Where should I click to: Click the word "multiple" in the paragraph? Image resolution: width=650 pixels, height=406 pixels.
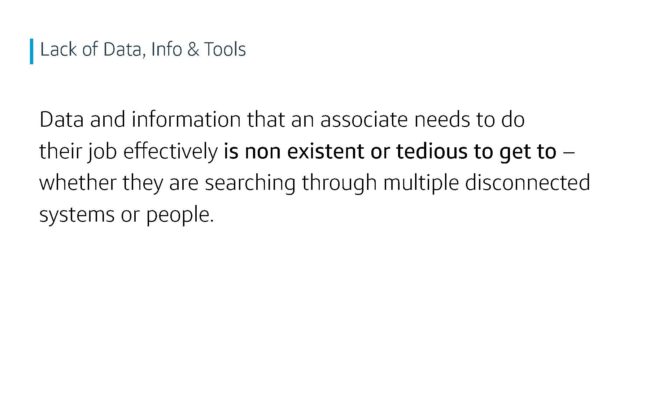coord(421,183)
